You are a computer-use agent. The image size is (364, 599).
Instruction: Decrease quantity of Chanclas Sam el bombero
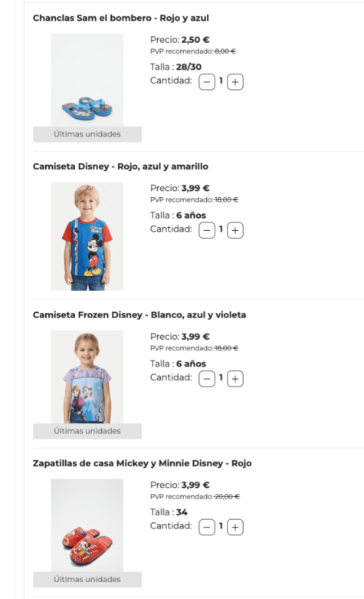pyautogui.click(x=207, y=82)
